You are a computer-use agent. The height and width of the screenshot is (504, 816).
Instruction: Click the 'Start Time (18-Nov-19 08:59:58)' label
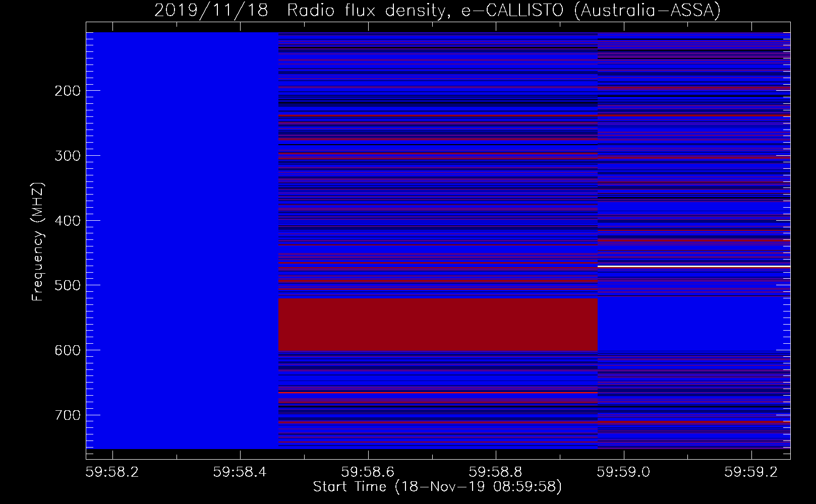pyautogui.click(x=437, y=487)
